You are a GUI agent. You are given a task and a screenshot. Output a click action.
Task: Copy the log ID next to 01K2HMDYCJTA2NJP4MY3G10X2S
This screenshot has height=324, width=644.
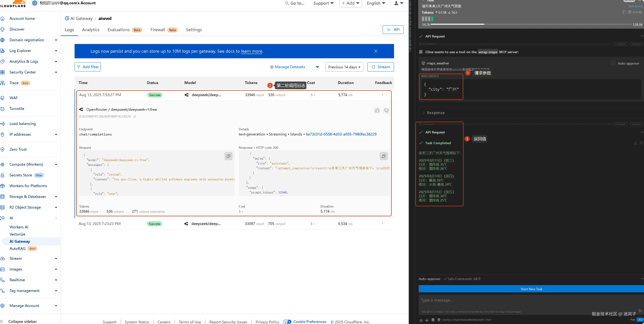134,117
